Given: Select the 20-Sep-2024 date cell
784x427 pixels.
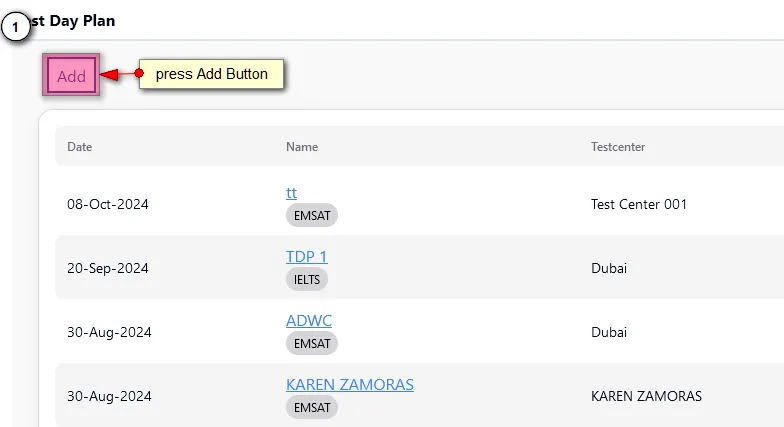Looking at the screenshot, I should (x=108, y=268).
